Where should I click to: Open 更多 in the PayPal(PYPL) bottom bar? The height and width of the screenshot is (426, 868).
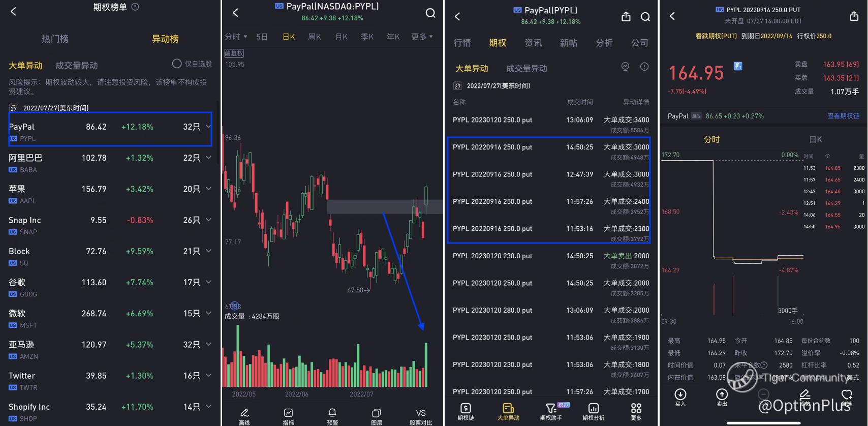[x=636, y=412]
